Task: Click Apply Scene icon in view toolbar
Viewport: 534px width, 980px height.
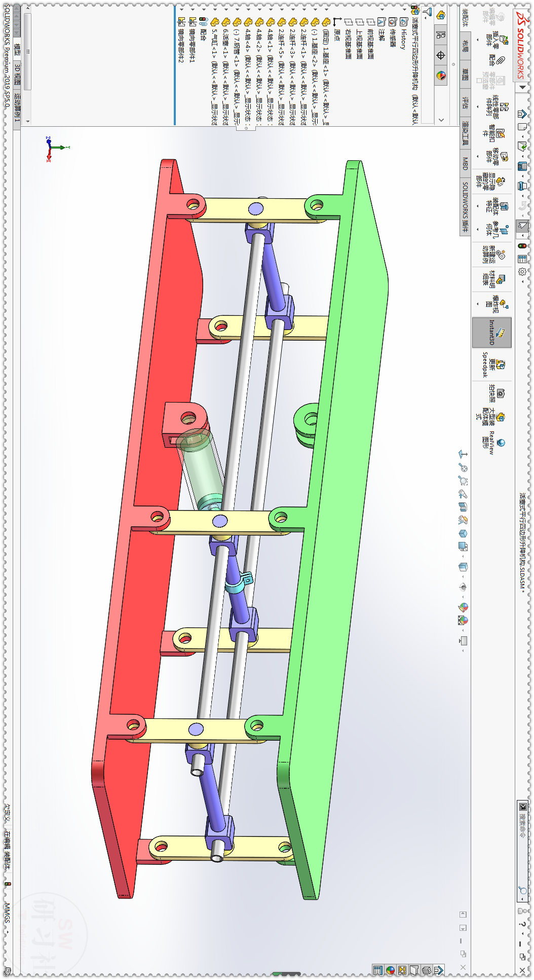Action: 463,620
